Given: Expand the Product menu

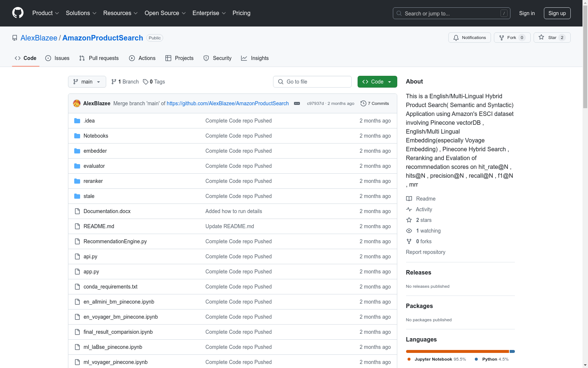Looking at the screenshot, I should coord(46,13).
